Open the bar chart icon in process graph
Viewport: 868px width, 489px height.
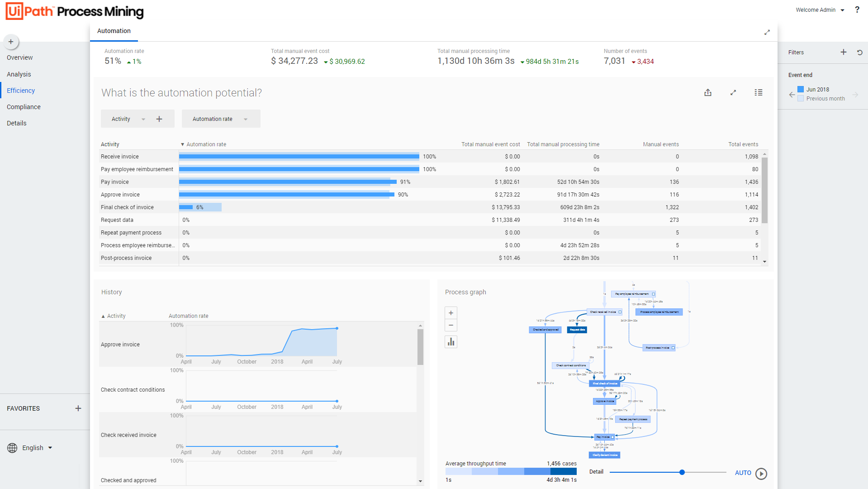click(451, 342)
